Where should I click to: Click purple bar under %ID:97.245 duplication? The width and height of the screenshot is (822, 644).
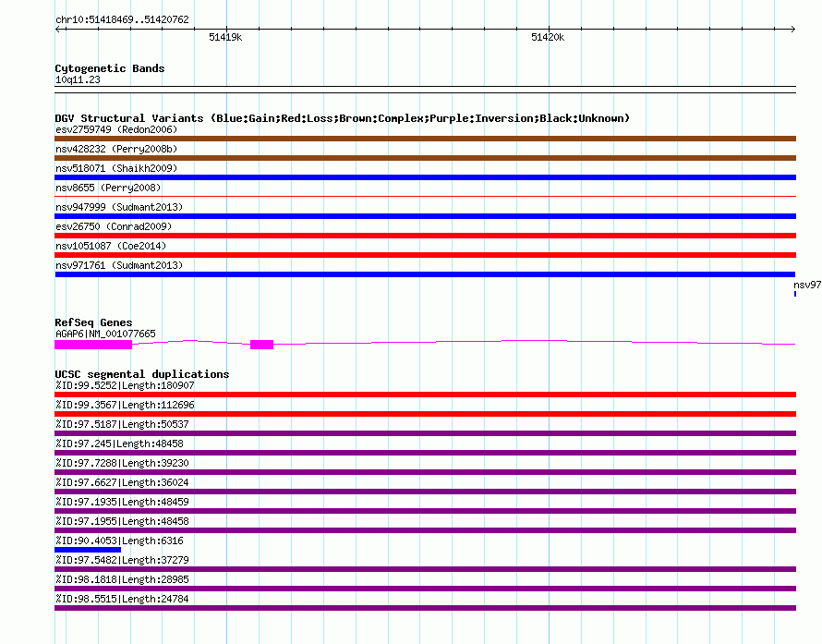pyautogui.click(x=425, y=453)
